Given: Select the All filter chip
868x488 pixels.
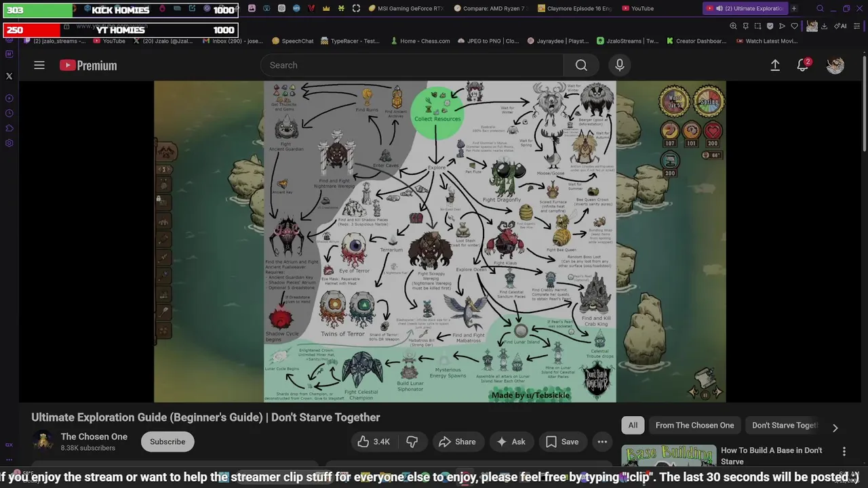Looking at the screenshot, I should pos(633,425).
